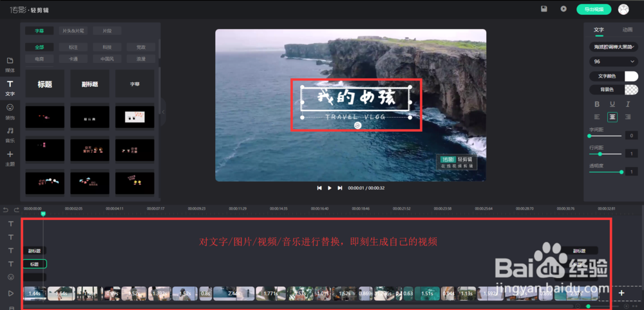
Task: Click the timeline zoom slider handle
Action: [x=588, y=306]
